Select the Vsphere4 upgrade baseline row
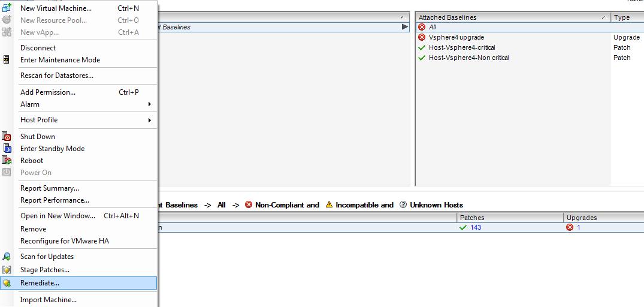The image size is (644, 307). pyautogui.click(x=530, y=37)
